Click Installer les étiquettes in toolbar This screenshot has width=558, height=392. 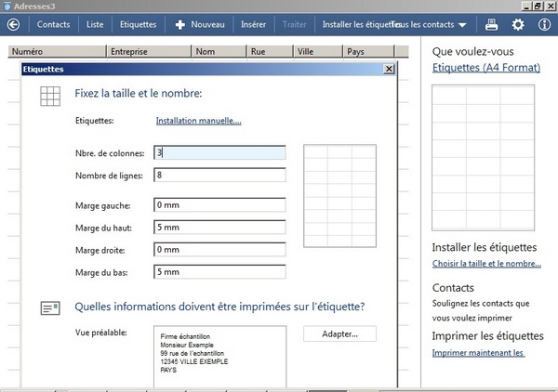point(357,24)
